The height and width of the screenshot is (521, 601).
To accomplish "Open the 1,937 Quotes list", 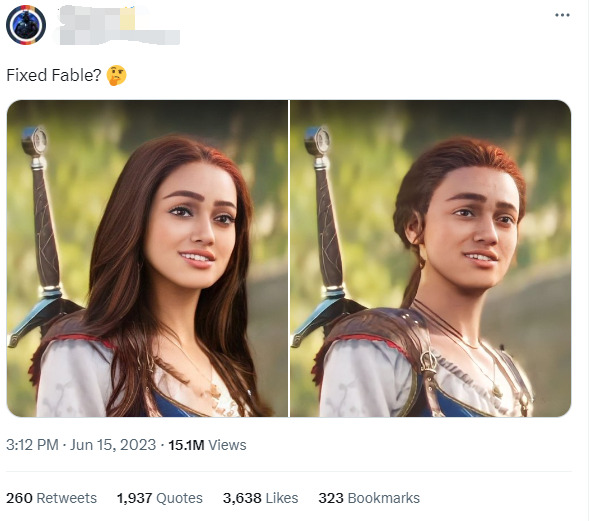I will tap(159, 498).
